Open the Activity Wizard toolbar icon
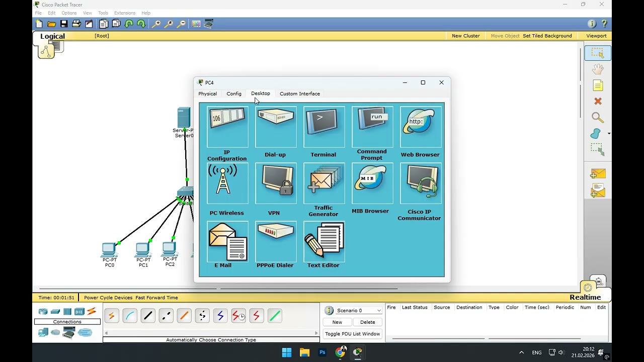 89,24
